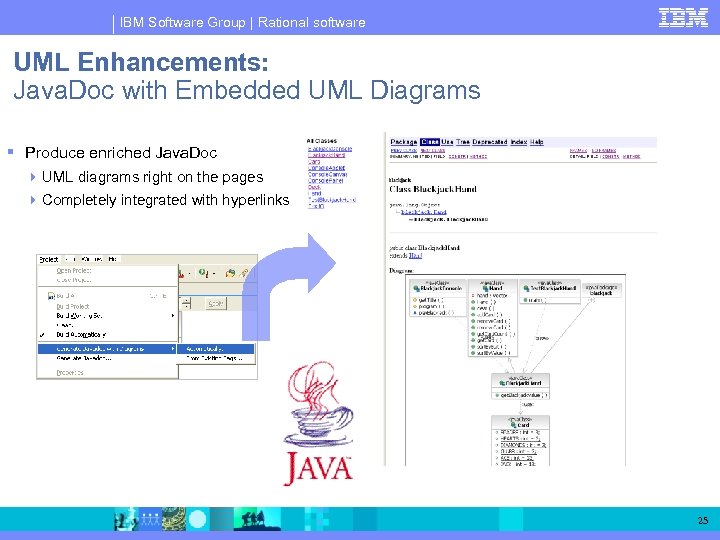Click TestBlackjackHand class icon in diagram
The height and width of the screenshot is (540, 720).
527,288
